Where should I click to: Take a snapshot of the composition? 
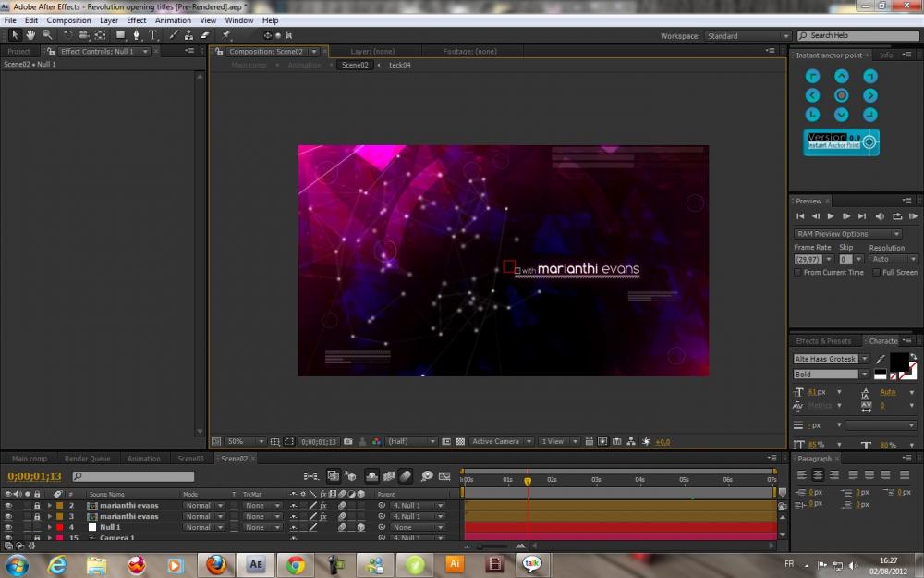click(348, 442)
